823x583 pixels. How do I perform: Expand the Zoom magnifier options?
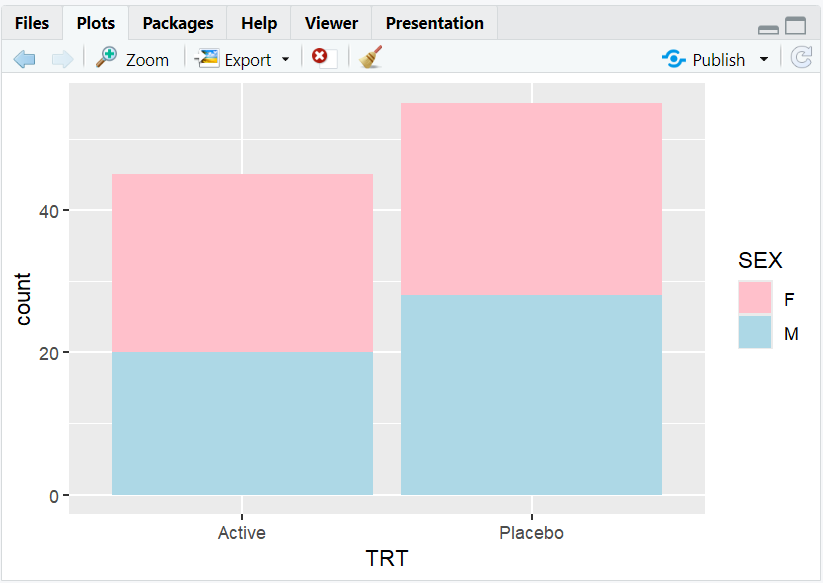(x=105, y=58)
